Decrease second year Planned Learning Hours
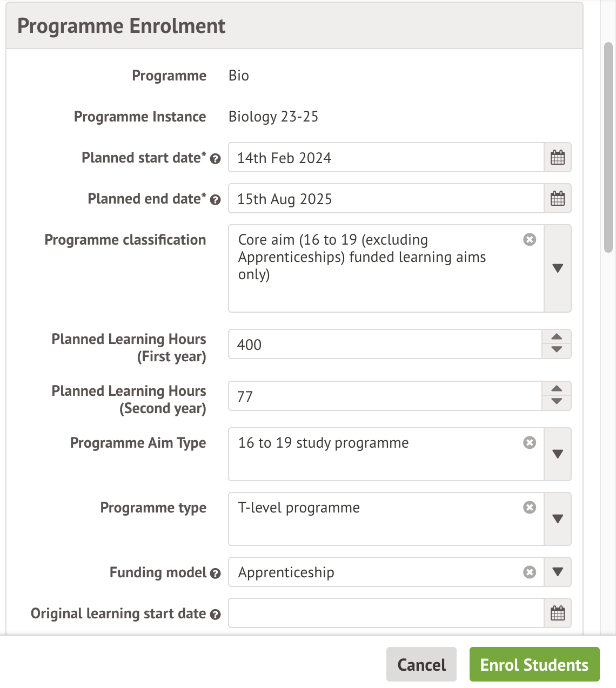Viewport: 616px width, 688px height. click(557, 402)
